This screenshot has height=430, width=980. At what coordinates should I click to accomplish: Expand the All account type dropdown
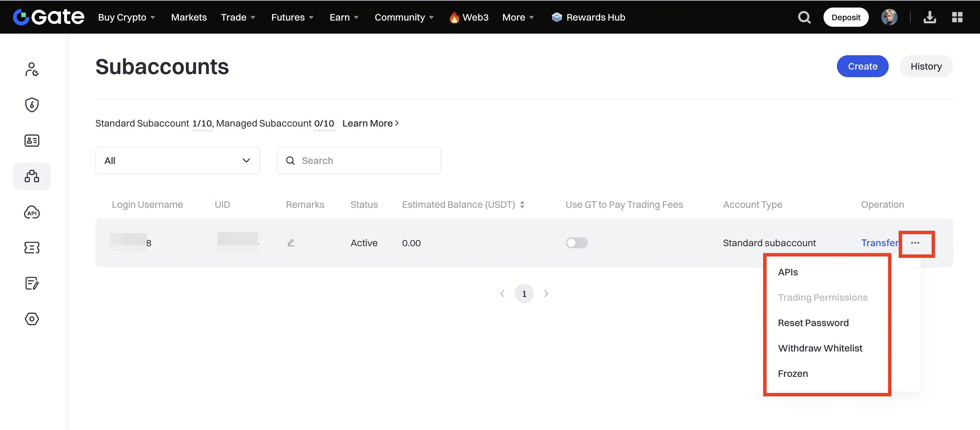pos(177,160)
